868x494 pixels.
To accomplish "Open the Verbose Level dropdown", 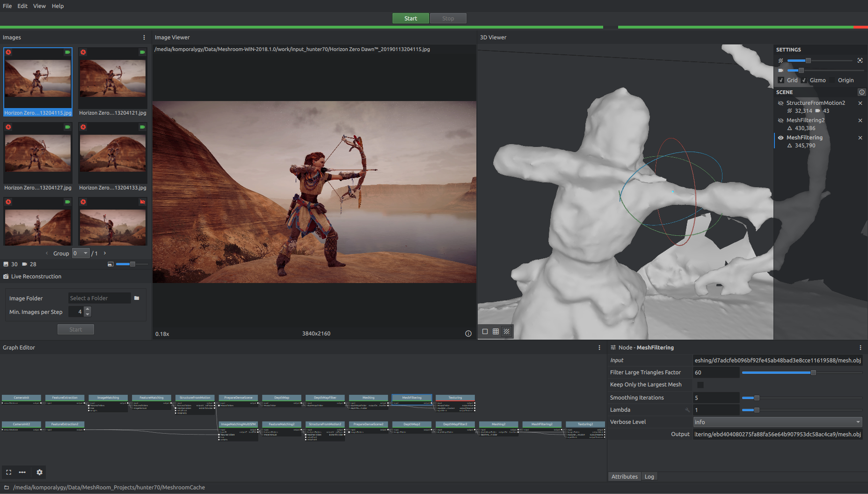I will click(x=778, y=422).
